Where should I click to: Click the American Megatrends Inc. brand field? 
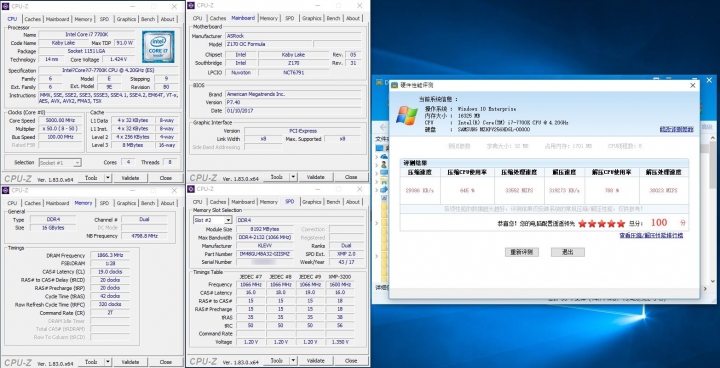292,94
